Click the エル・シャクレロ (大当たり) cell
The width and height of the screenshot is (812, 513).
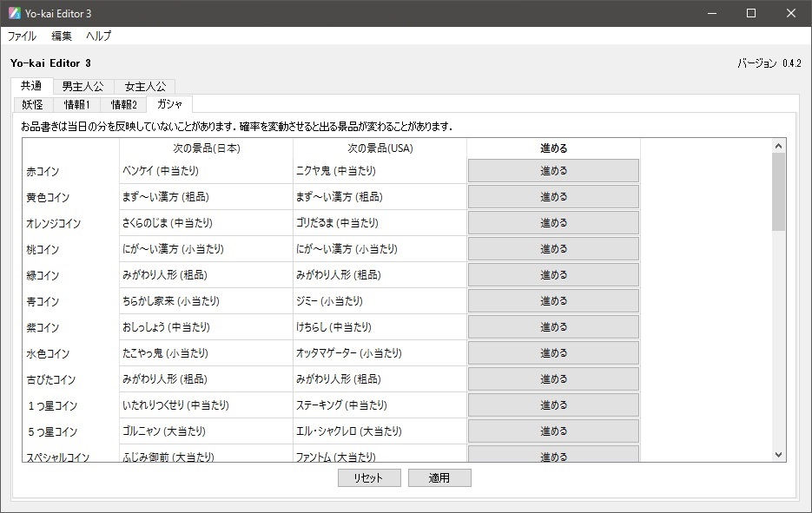pyautogui.click(x=380, y=431)
